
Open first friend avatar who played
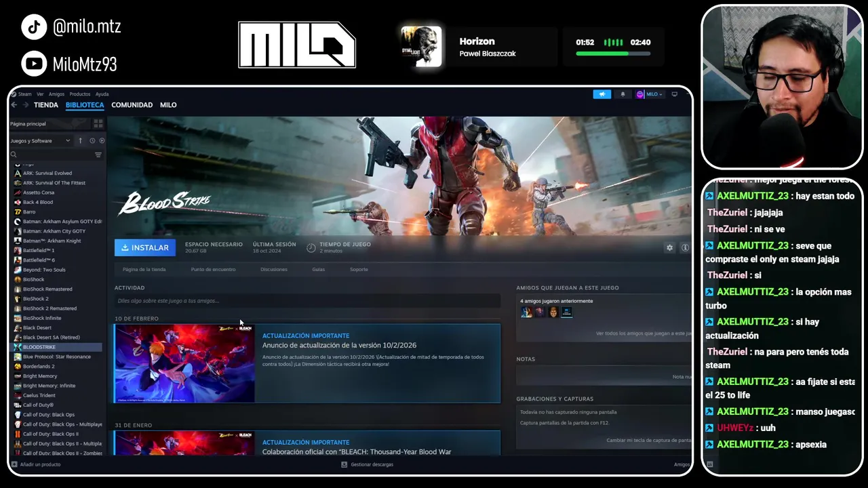526,312
